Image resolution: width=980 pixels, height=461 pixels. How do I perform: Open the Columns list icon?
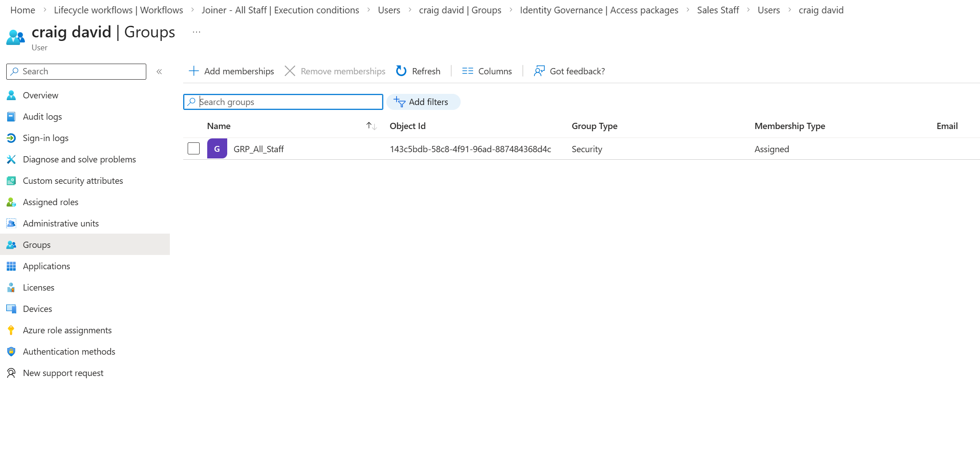(x=467, y=71)
